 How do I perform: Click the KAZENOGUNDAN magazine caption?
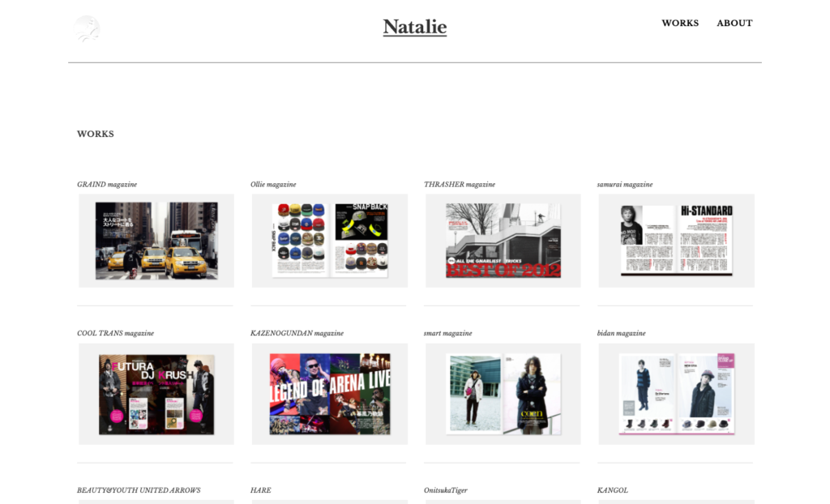pyautogui.click(x=297, y=333)
